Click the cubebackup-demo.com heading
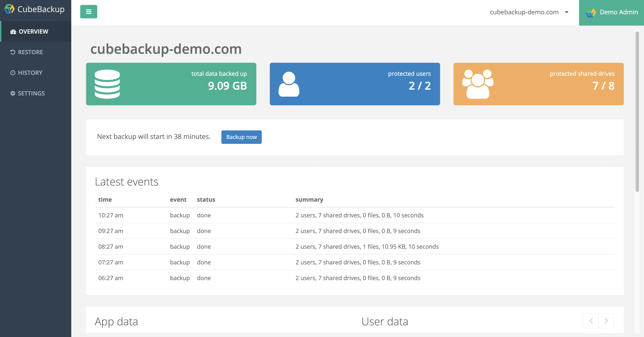This screenshot has height=337, width=644. click(166, 49)
